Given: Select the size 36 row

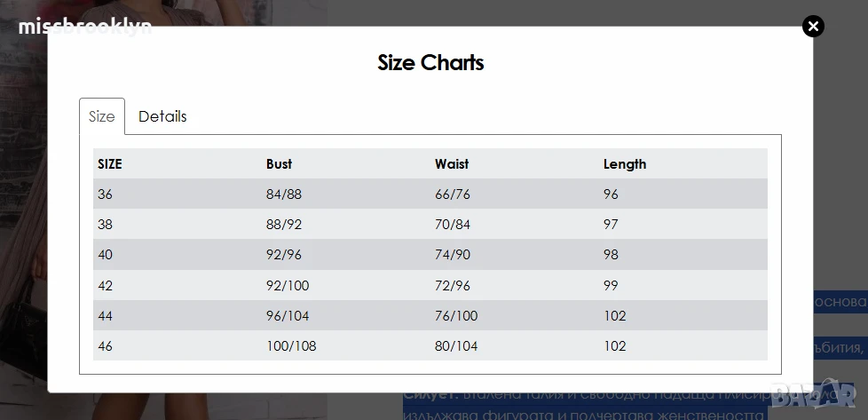Looking at the screenshot, I should 430,194.
